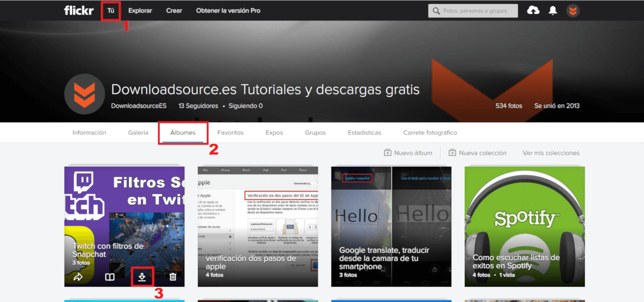Image resolution: width=644 pixels, height=302 pixels.
Task: Open the account avatar menu in the top bar
Action: (x=573, y=11)
